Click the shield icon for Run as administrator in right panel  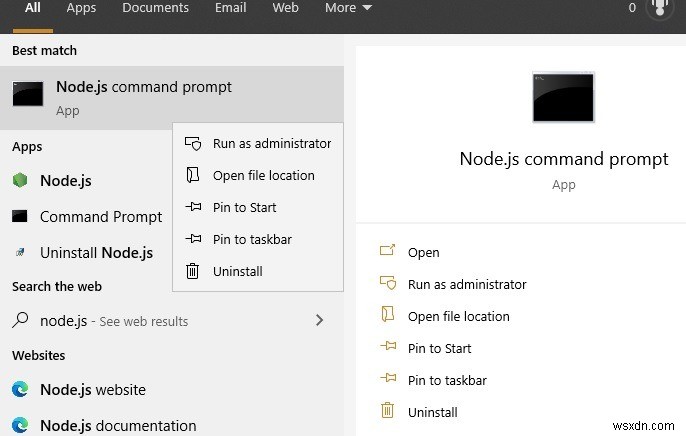[388, 284]
